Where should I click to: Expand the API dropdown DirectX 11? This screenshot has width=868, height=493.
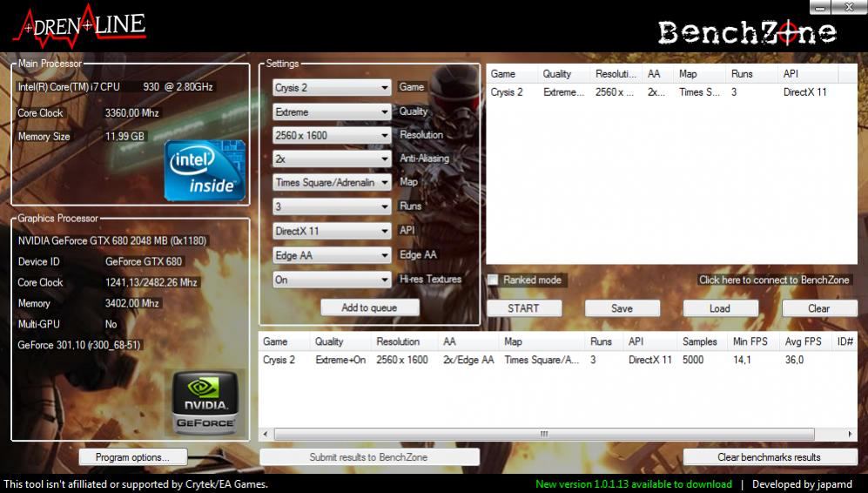pos(332,231)
